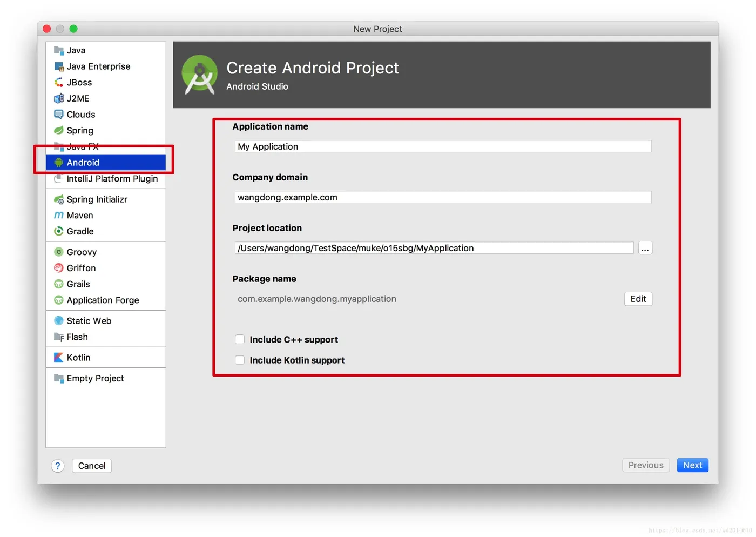Viewport: 756px width, 537px height.
Task: Click the IntelliJ Platform Plugin icon
Action: (x=59, y=179)
